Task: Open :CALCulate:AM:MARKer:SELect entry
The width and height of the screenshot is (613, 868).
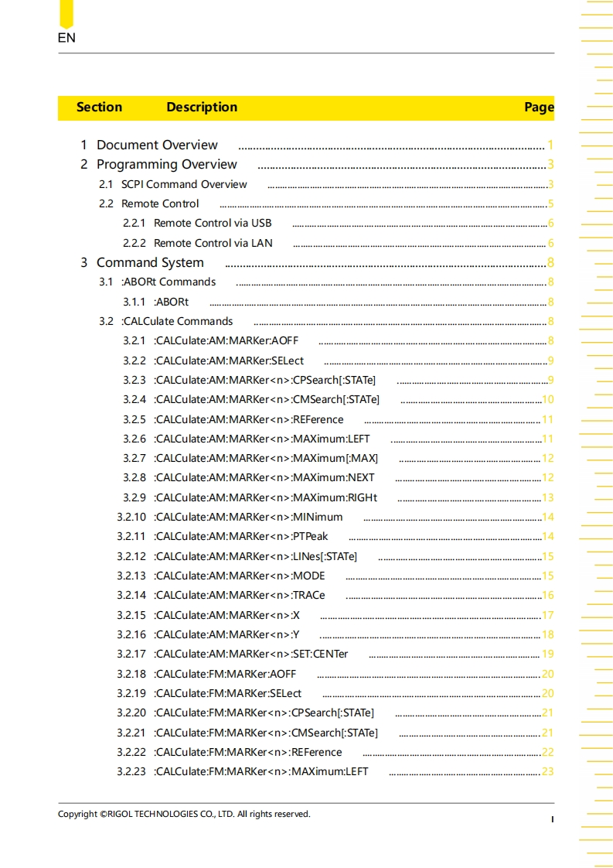Action: [x=229, y=361]
